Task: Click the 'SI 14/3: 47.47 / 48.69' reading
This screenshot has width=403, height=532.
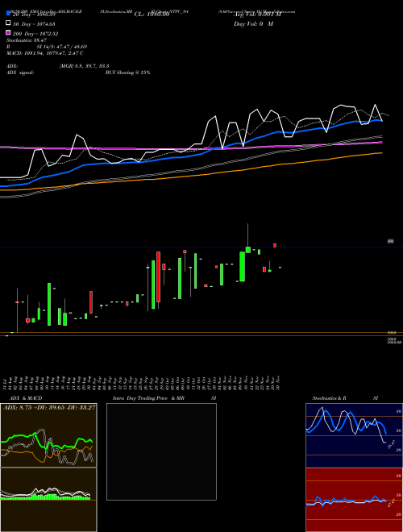Action: (61, 47)
